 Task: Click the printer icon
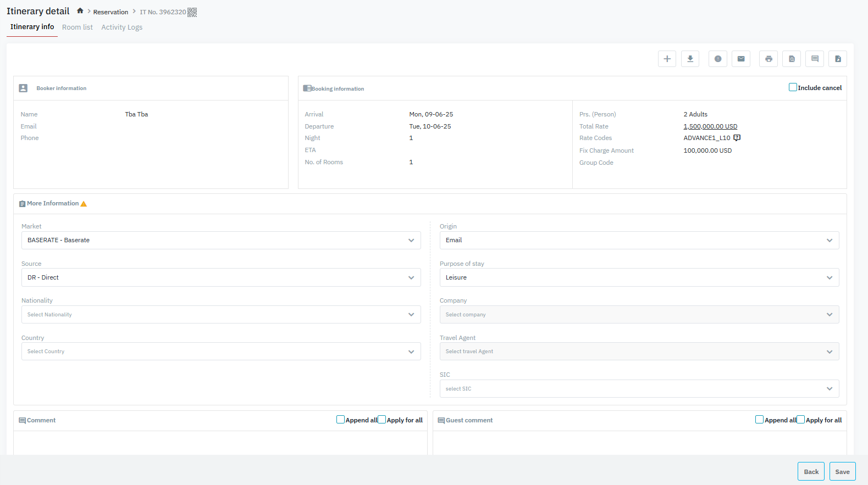(768, 59)
